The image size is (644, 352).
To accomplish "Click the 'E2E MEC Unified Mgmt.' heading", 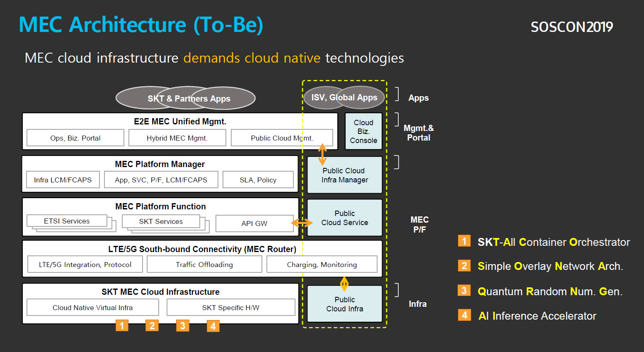I will coord(180,121).
